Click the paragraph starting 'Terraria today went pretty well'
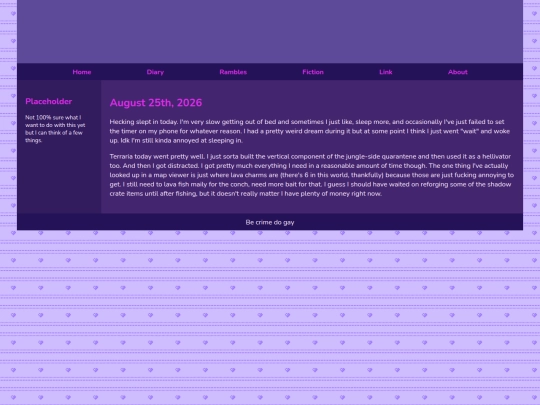The height and width of the screenshot is (405, 540). [x=312, y=175]
